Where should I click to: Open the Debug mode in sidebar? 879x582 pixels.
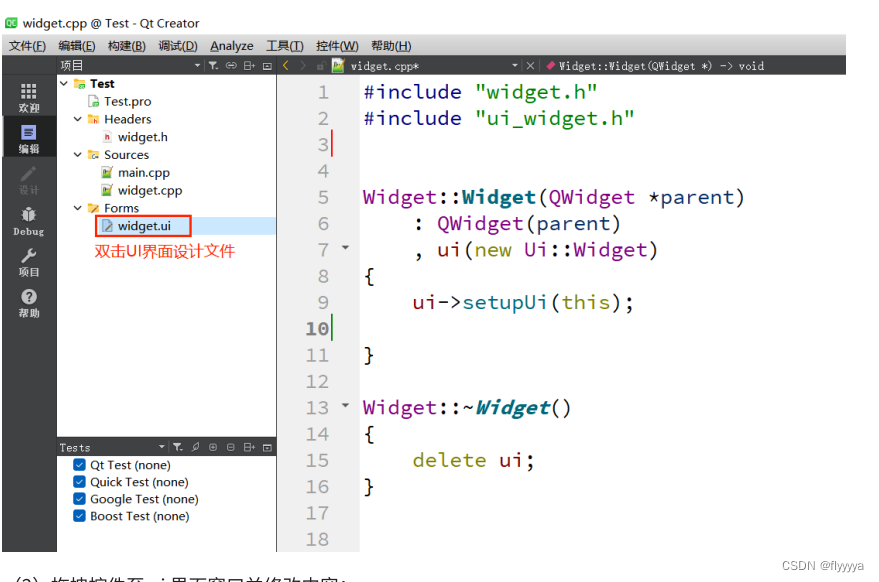click(x=29, y=221)
